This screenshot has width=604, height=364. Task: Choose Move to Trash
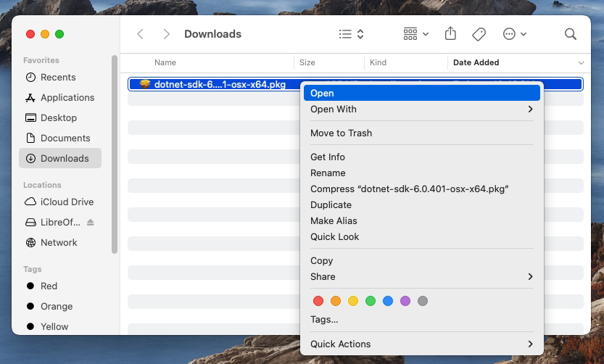422,133
